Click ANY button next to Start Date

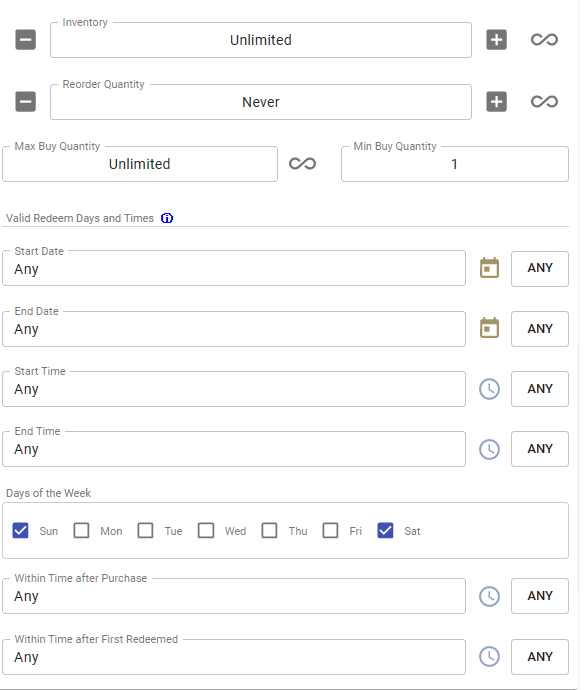(x=540, y=268)
